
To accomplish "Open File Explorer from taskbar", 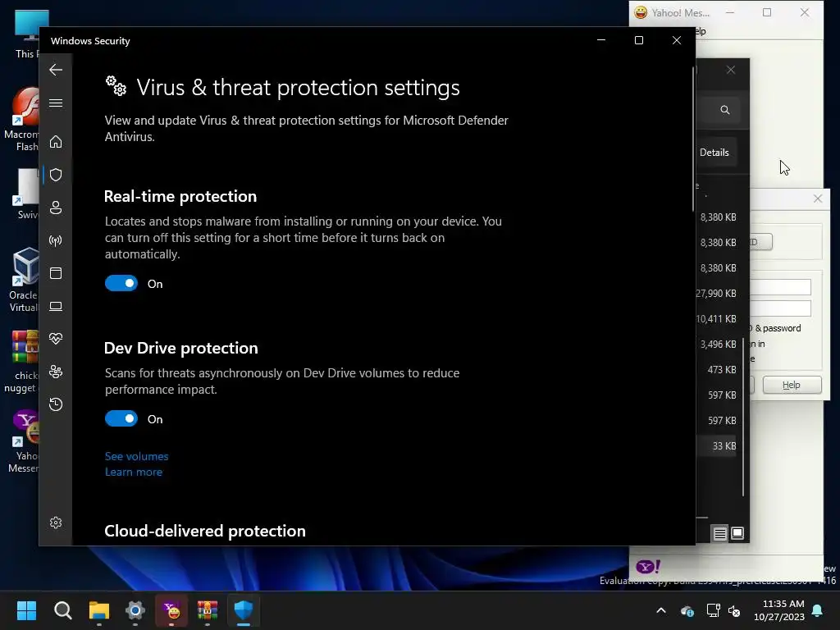I will click(99, 610).
